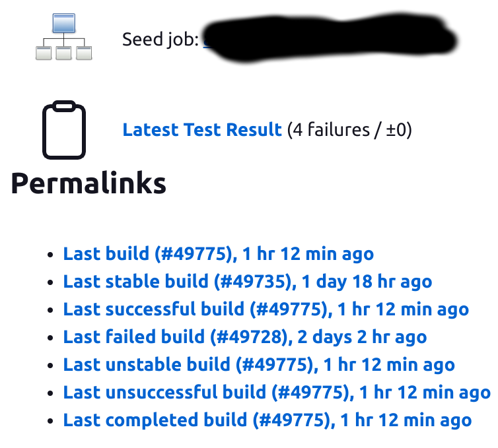498x448 pixels.
Task: Open the redacted seed job link
Action: click(330, 38)
